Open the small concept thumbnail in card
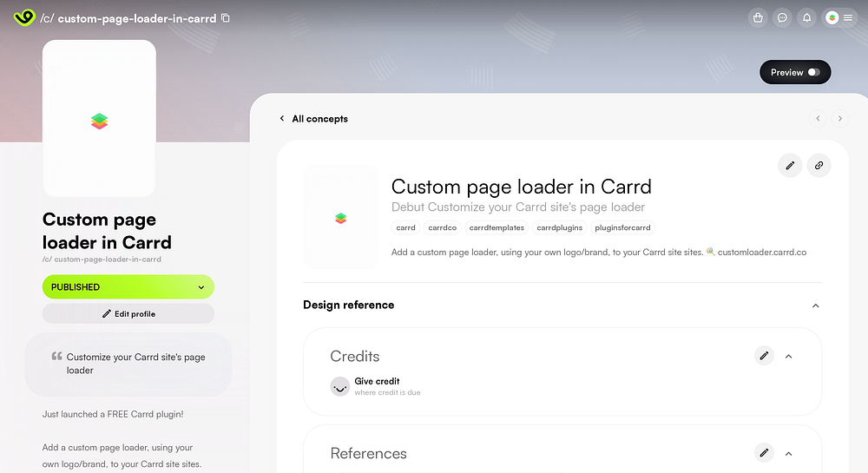Image resolution: width=868 pixels, height=473 pixels. (340, 218)
